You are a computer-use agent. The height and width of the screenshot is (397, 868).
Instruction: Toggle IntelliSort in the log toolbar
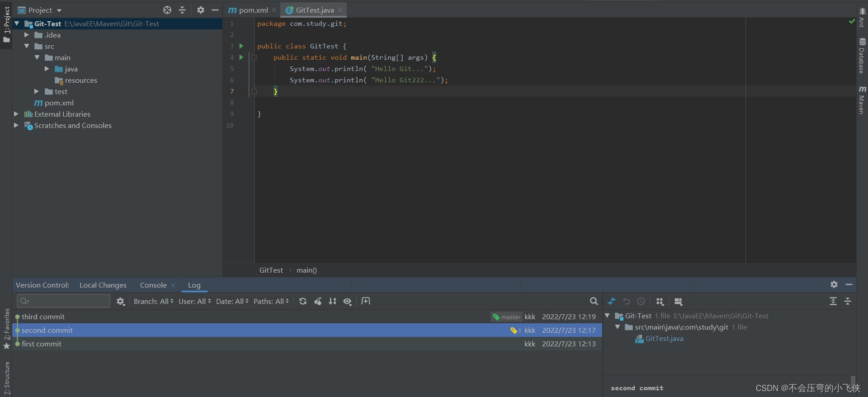(332, 301)
